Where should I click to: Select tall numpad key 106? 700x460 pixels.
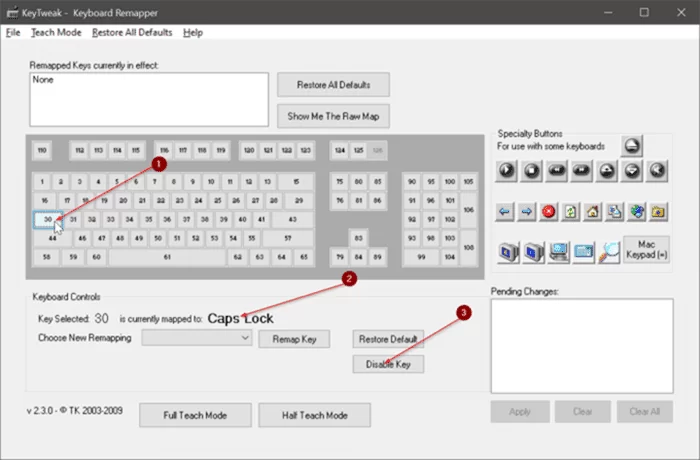pos(468,210)
